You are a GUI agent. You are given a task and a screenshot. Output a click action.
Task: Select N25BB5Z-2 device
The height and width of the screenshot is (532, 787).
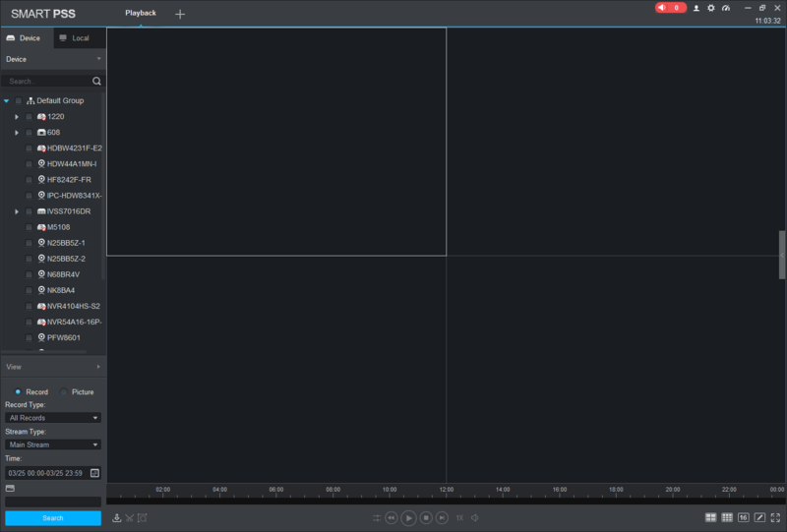coord(61,259)
